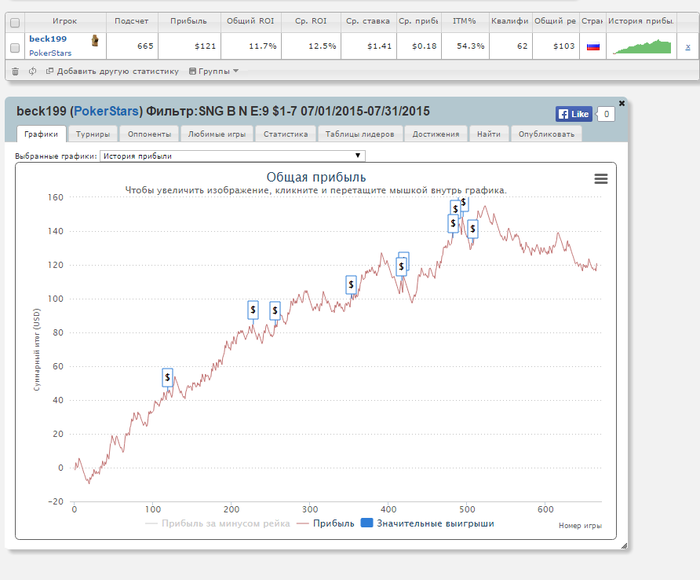700x580 pixels.
Task: Sort by the Игрок column header
Action: coord(65,21)
